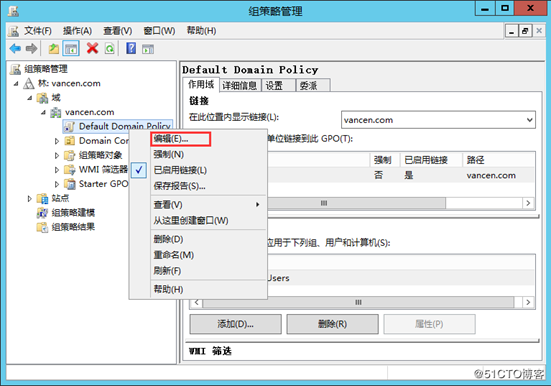This screenshot has height=386, width=551.
Task: Choose 强制(N) from the context menu
Action: [x=208, y=154]
